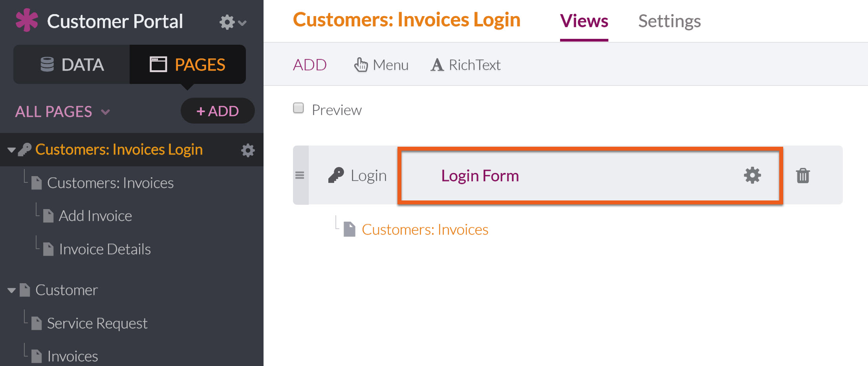Click the + ADD page button
The width and height of the screenshot is (868, 366).
[x=218, y=111]
